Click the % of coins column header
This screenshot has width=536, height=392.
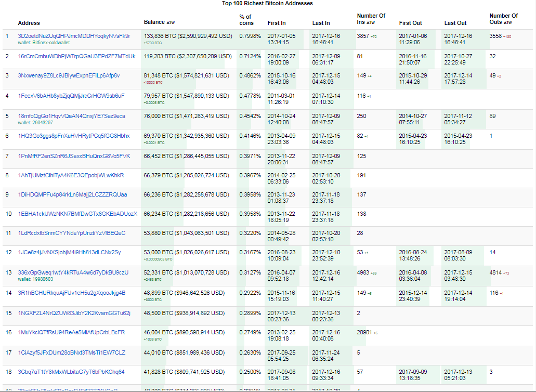[x=246, y=20]
